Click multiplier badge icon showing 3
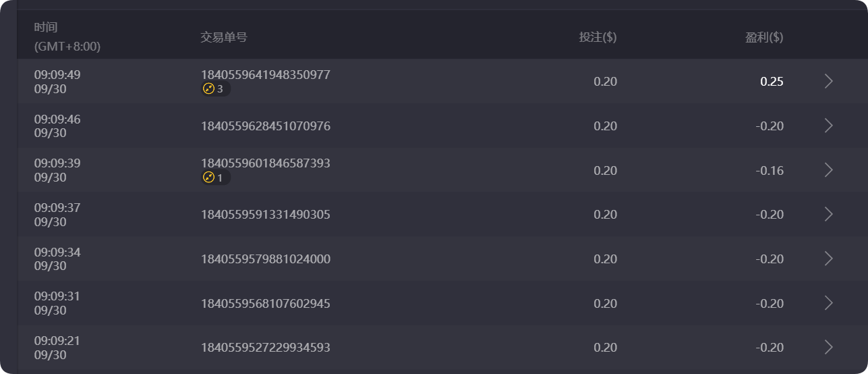Screen dimensions: 868x374 click(209, 89)
